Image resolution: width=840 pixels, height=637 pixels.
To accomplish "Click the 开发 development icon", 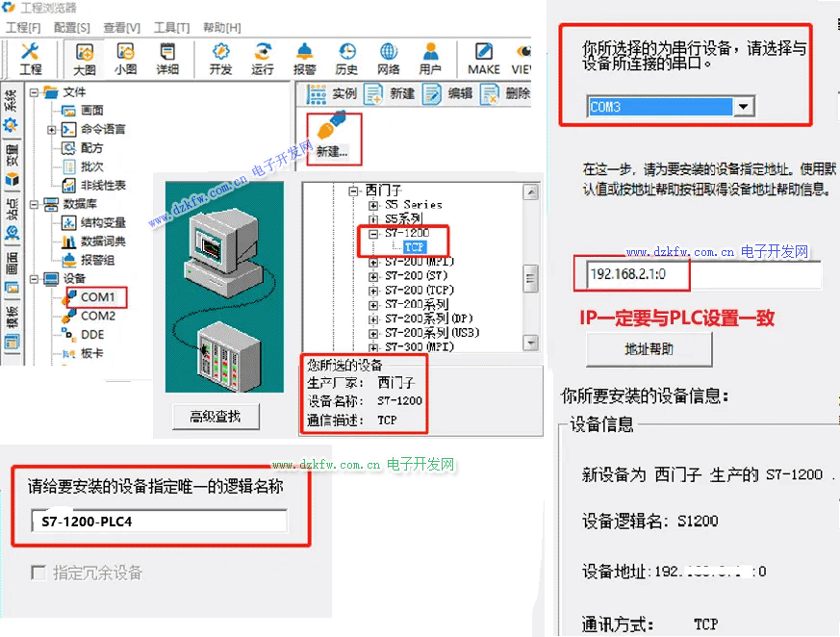I will (x=220, y=59).
